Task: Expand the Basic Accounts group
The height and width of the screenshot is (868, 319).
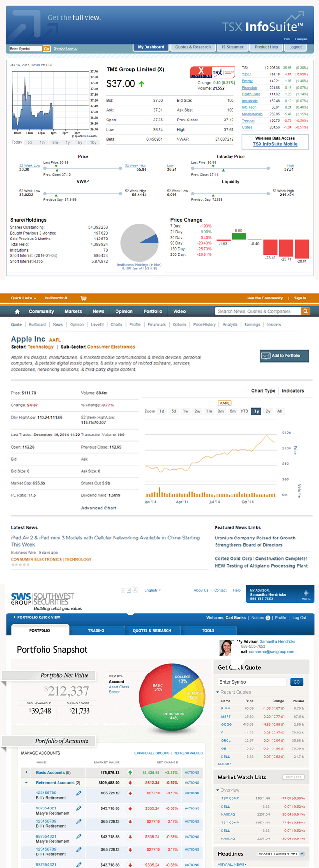Action: tap(26, 773)
